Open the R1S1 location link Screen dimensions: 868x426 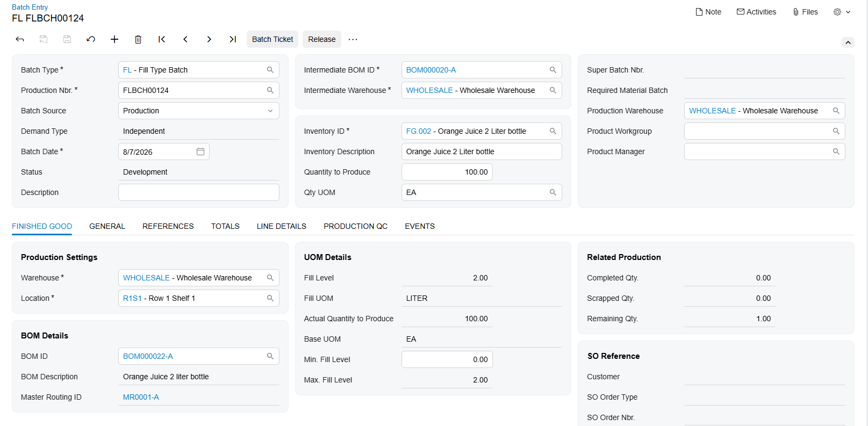click(132, 298)
